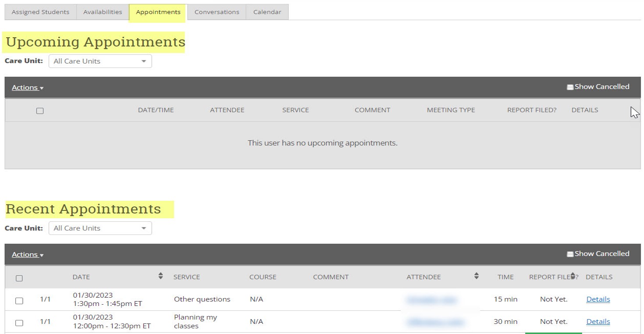This screenshot has width=644, height=334.
Task: Click sort arrows on Report Filed column
Action: point(573,276)
